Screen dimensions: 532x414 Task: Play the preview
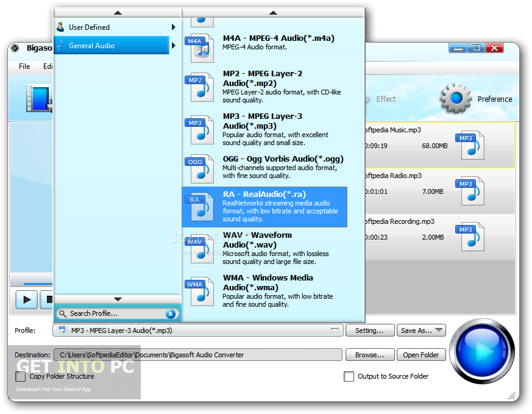[26, 299]
